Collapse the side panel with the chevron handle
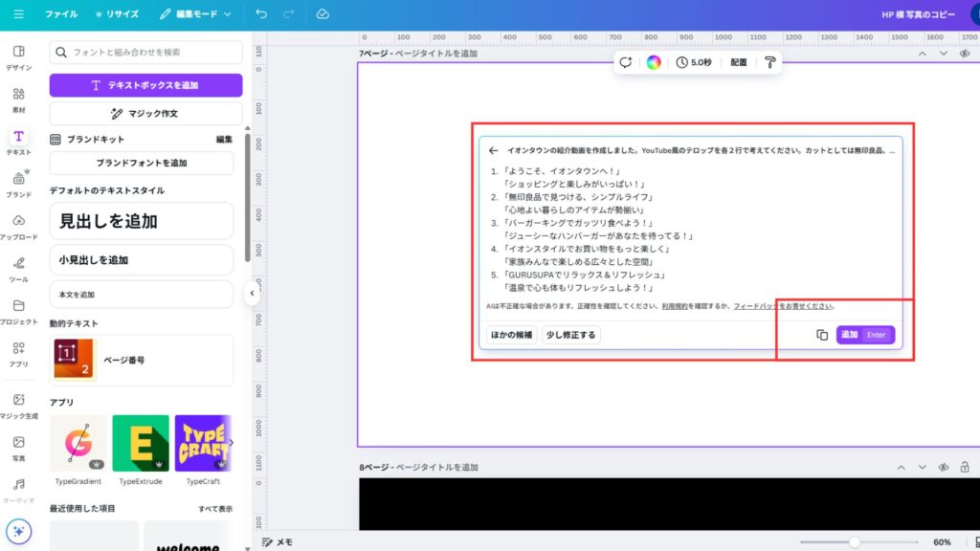 pyautogui.click(x=251, y=294)
